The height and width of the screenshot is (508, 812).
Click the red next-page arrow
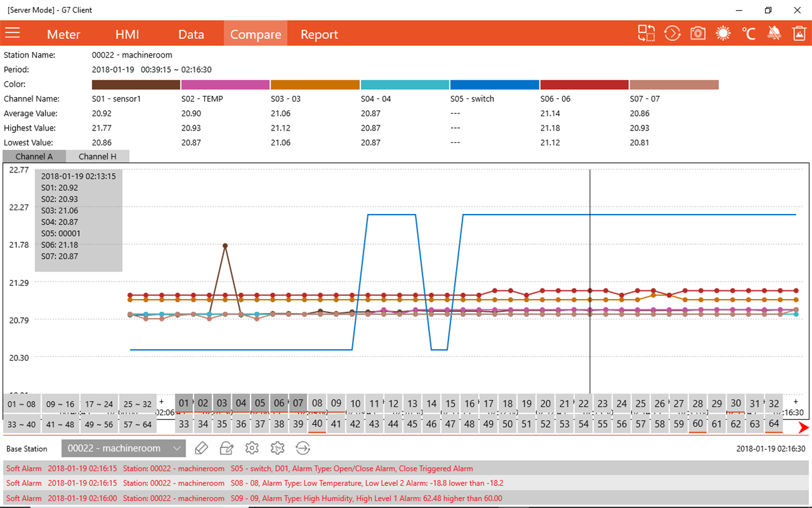[x=803, y=427]
